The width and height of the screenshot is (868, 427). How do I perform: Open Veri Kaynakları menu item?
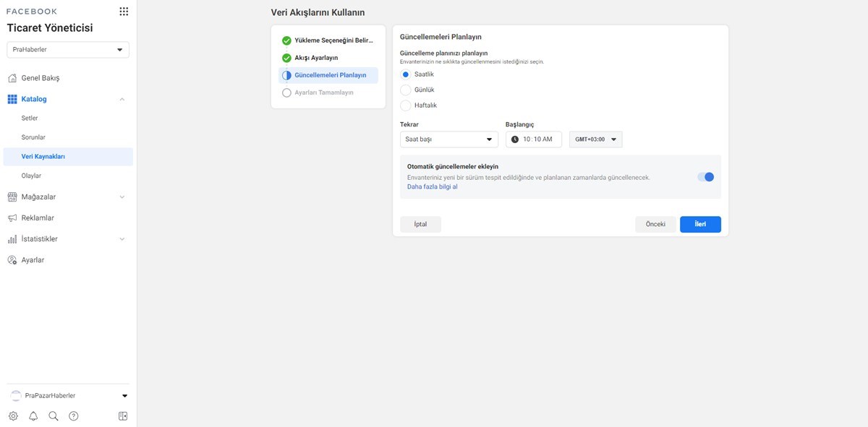[68, 157]
